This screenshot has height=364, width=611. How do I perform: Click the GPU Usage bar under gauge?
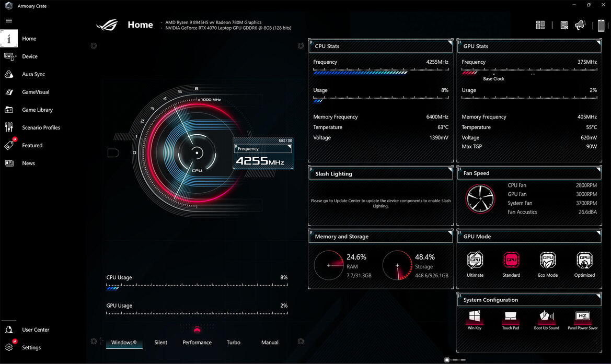pyautogui.click(x=197, y=313)
